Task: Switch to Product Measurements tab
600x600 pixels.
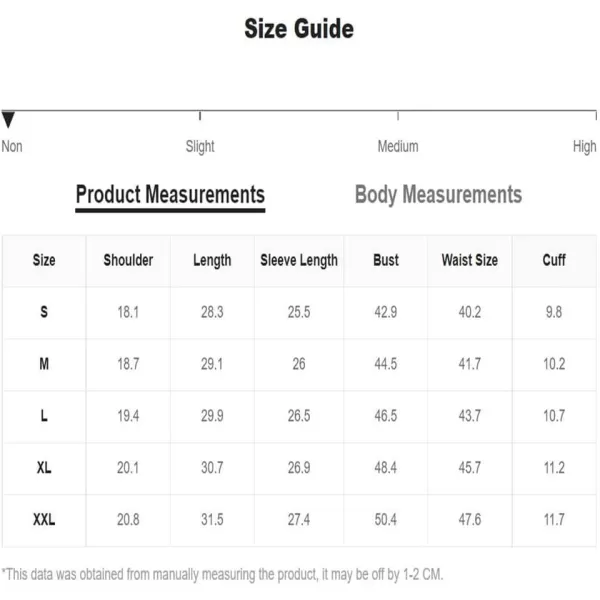Action: click(x=170, y=195)
